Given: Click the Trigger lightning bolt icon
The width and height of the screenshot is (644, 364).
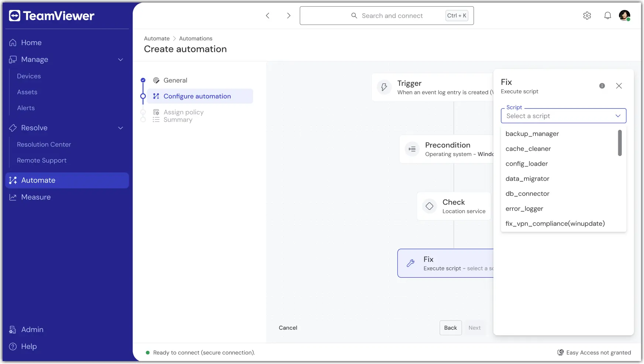Looking at the screenshot, I should coord(384,87).
